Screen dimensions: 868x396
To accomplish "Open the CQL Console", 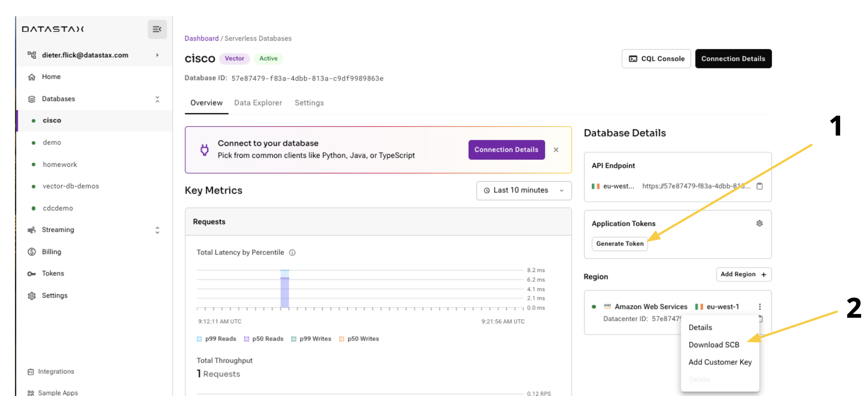I will tap(656, 59).
